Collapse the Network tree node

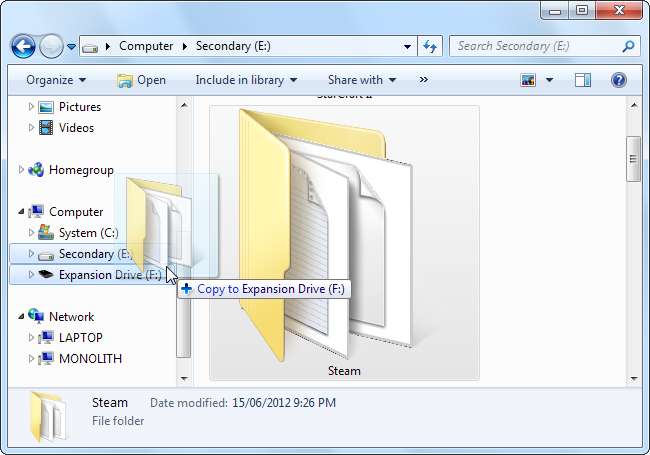pos(21,317)
